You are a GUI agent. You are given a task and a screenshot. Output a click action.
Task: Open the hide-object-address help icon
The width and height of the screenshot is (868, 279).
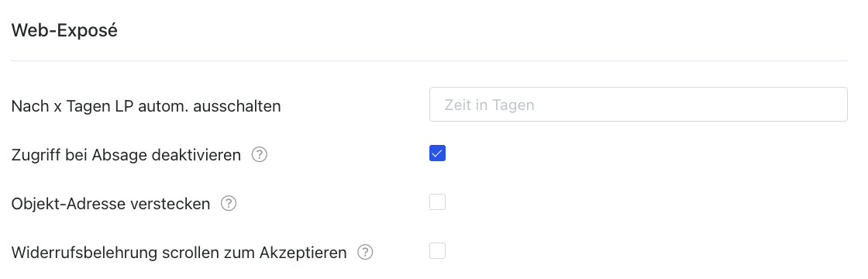[229, 204]
